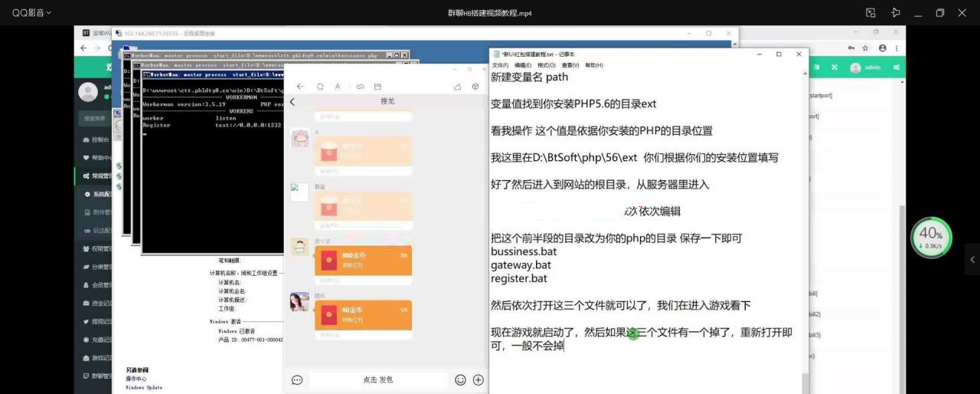Select 控制台 in the admin sidebar
980x394 pixels.
pyautogui.click(x=95, y=140)
